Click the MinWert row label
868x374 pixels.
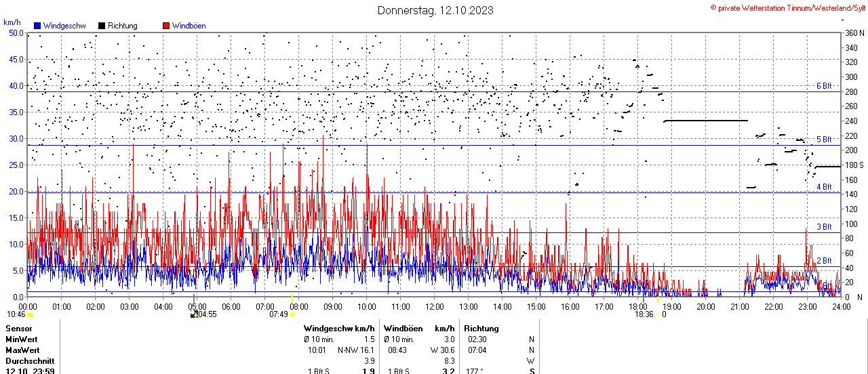pos(22,339)
